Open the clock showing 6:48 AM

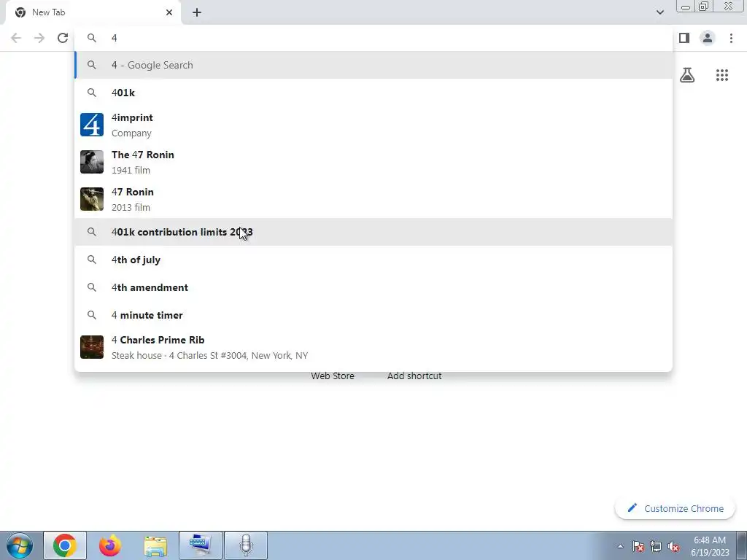point(710,546)
